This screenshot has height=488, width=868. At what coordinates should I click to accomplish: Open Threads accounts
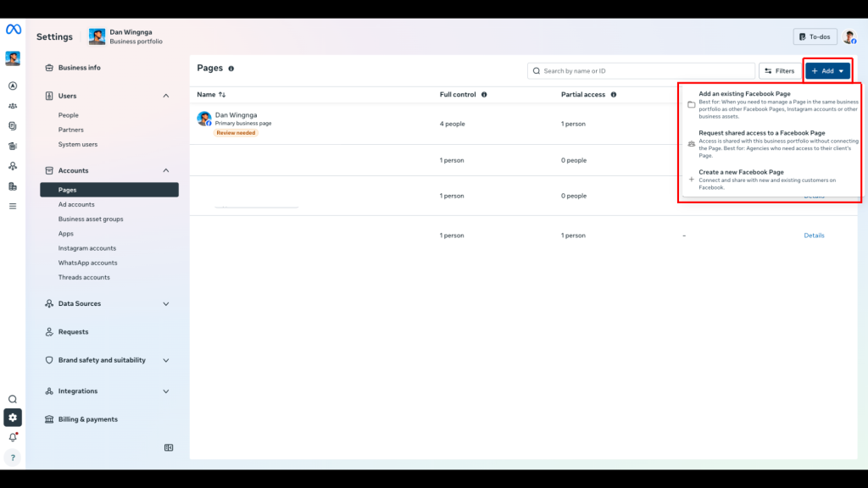[x=84, y=277]
